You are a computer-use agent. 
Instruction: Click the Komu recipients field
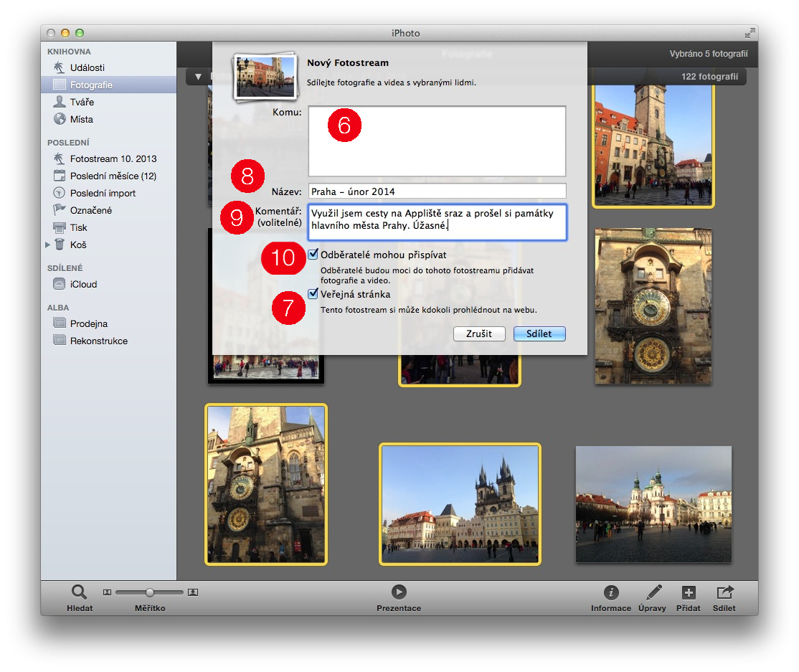tap(437, 141)
